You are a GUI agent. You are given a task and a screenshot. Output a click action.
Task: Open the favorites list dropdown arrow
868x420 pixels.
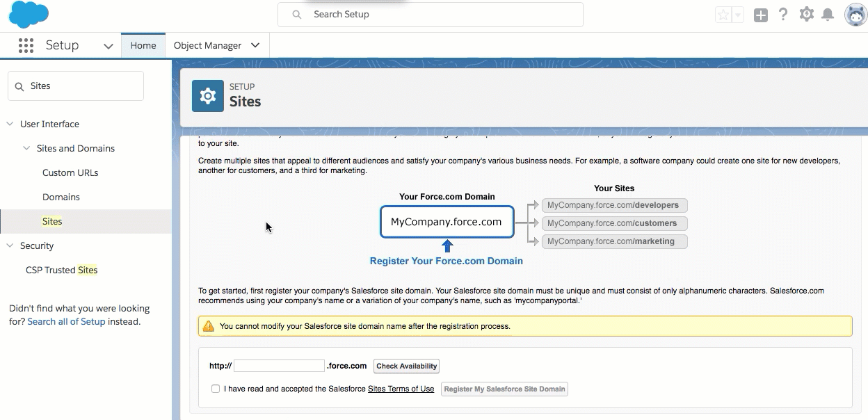(x=738, y=15)
